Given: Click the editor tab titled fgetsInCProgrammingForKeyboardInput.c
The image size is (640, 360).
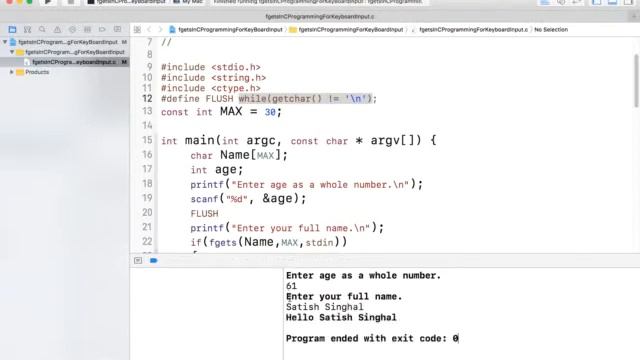Looking at the screenshot, I should 320,17.
